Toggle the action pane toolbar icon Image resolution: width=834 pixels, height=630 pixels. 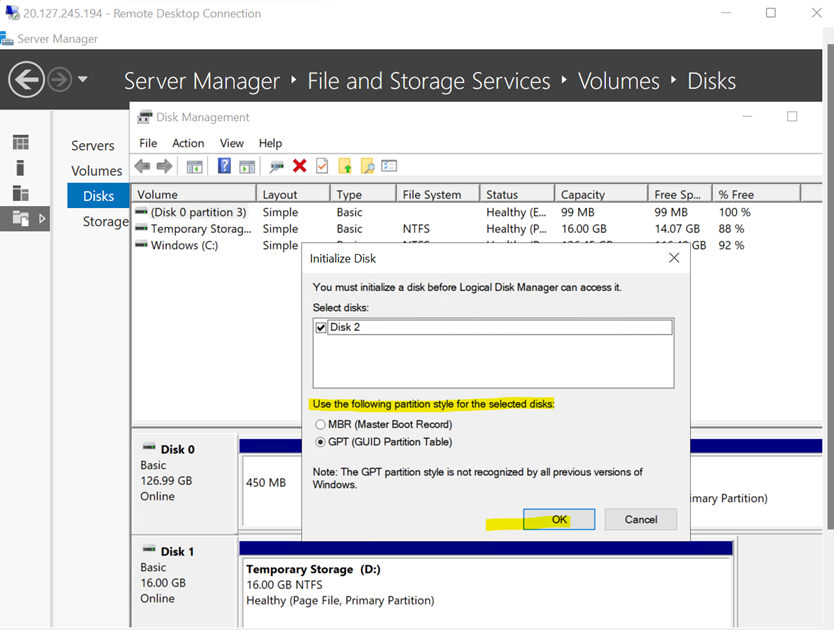click(246, 165)
